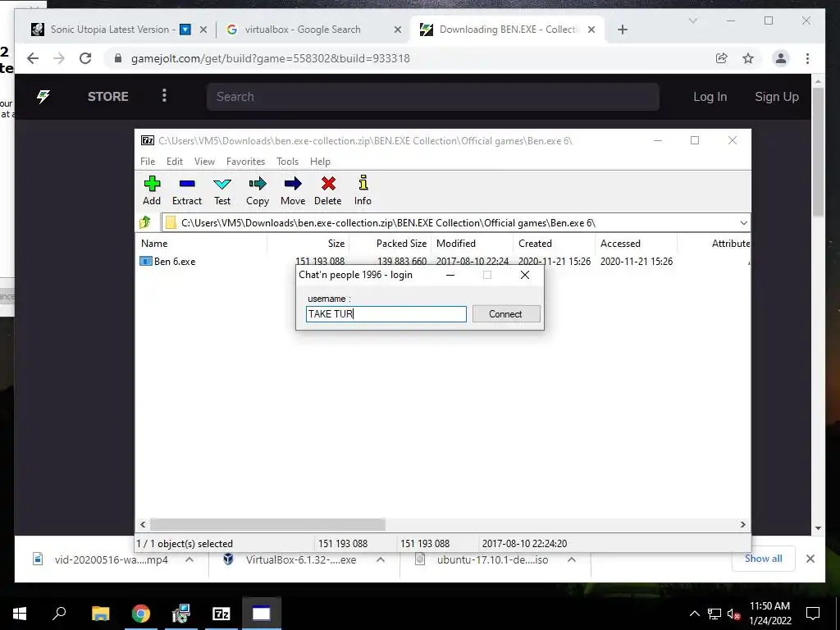
Task: Open File Explorer from taskbar
Action: (100, 614)
